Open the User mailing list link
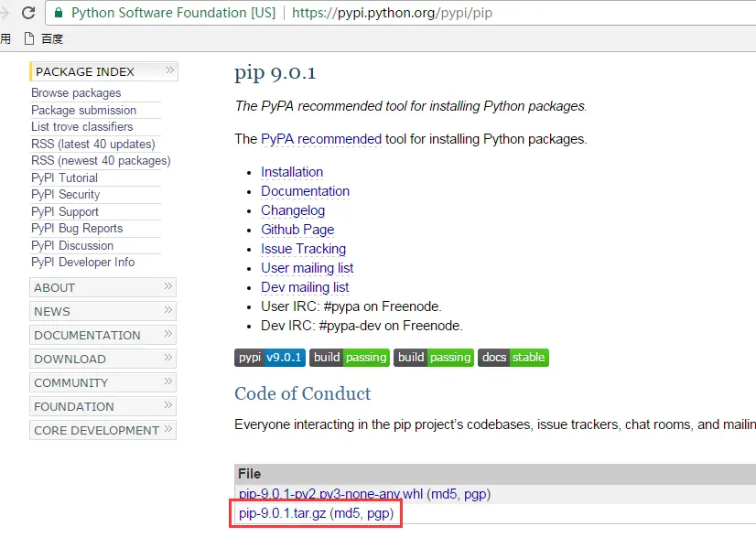 pyautogui.click(x=308, y=268)
